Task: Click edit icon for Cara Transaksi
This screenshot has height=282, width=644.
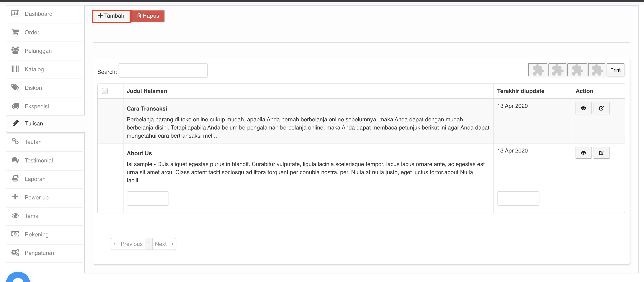Action: 601,108
